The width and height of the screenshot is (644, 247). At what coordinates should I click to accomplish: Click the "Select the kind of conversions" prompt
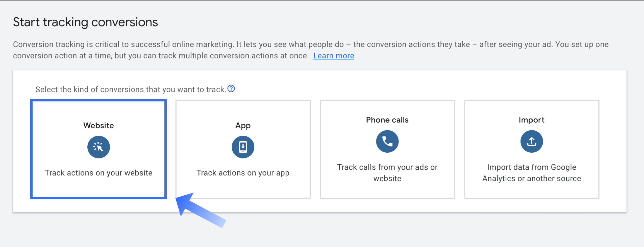point(131,89)
